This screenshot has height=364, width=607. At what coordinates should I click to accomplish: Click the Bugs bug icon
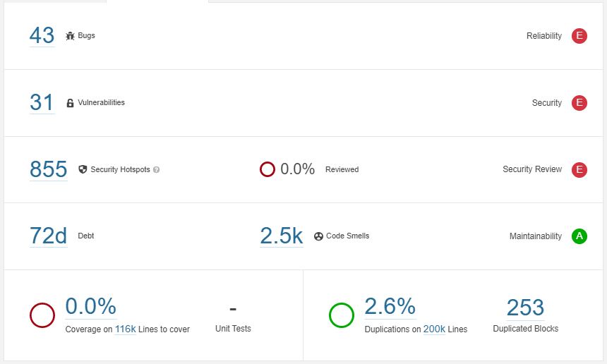pos(70,36)
